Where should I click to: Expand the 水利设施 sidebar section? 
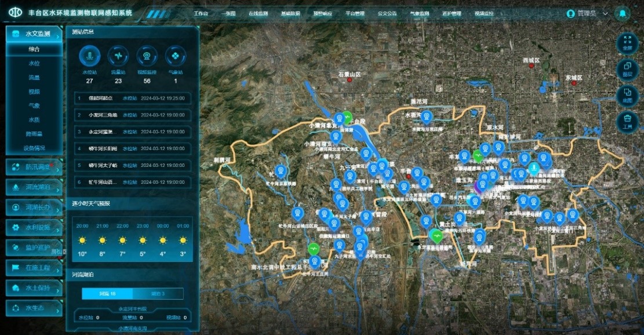pos(34,227)
